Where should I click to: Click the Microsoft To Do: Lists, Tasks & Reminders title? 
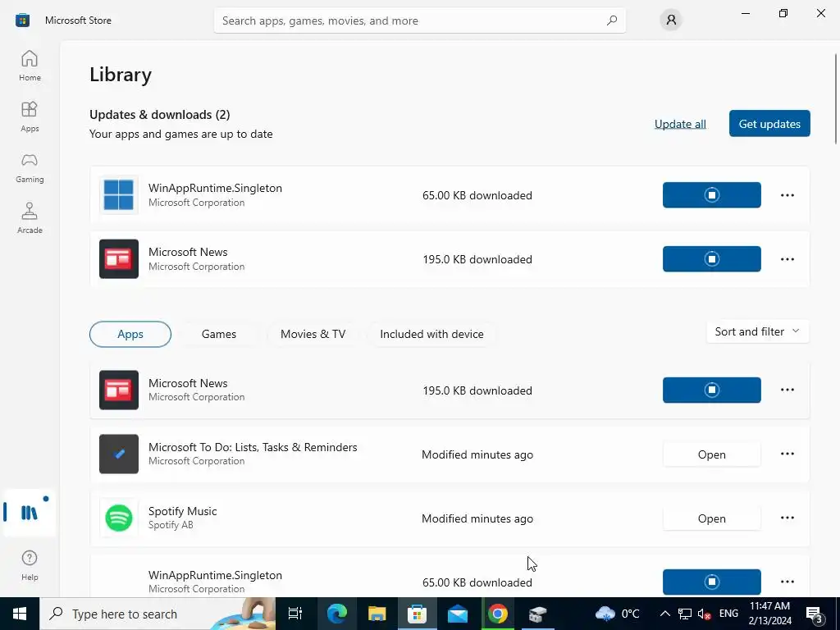coord(253,447)
